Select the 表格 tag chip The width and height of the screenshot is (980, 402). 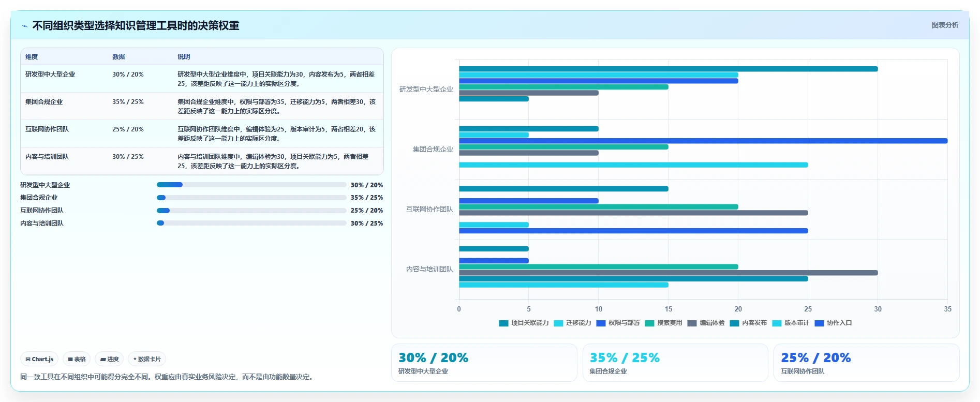pos(77,359)
